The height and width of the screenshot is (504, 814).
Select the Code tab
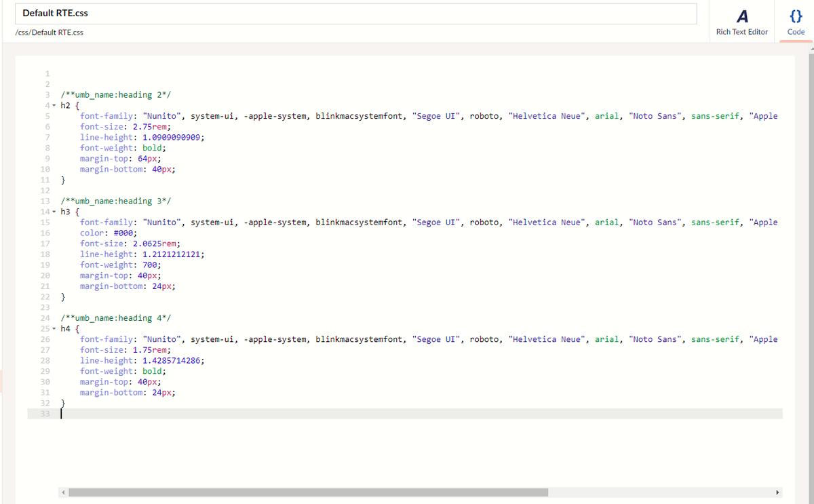tap(795, 31)
